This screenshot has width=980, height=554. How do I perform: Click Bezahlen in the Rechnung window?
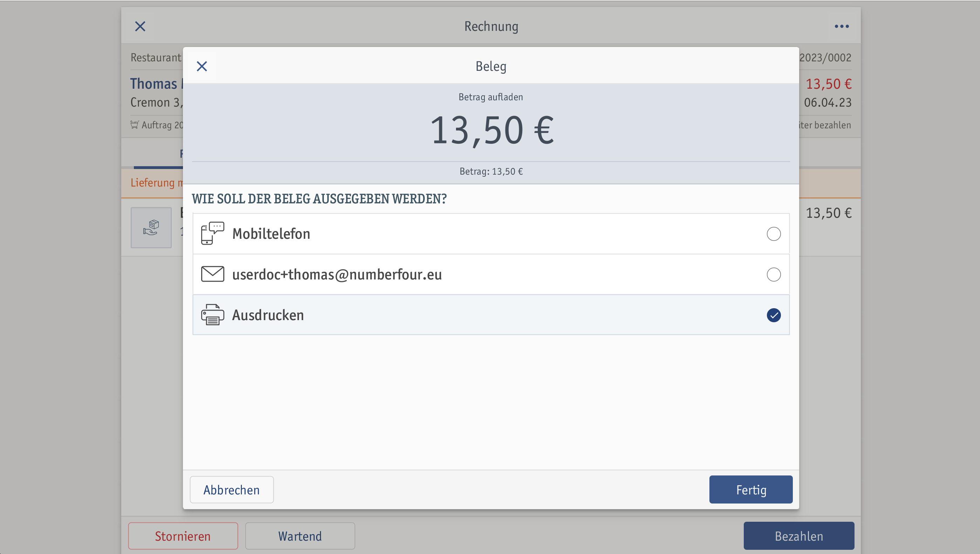click(799, 536)
